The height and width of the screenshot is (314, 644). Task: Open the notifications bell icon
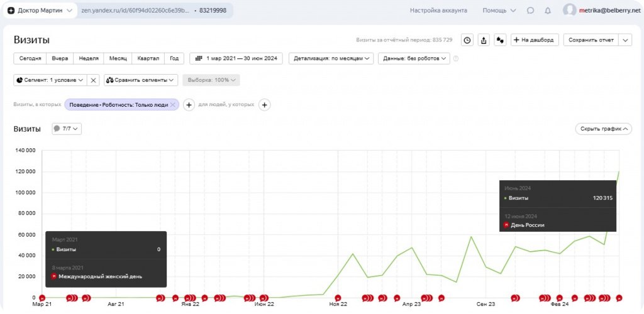point(547,10)
